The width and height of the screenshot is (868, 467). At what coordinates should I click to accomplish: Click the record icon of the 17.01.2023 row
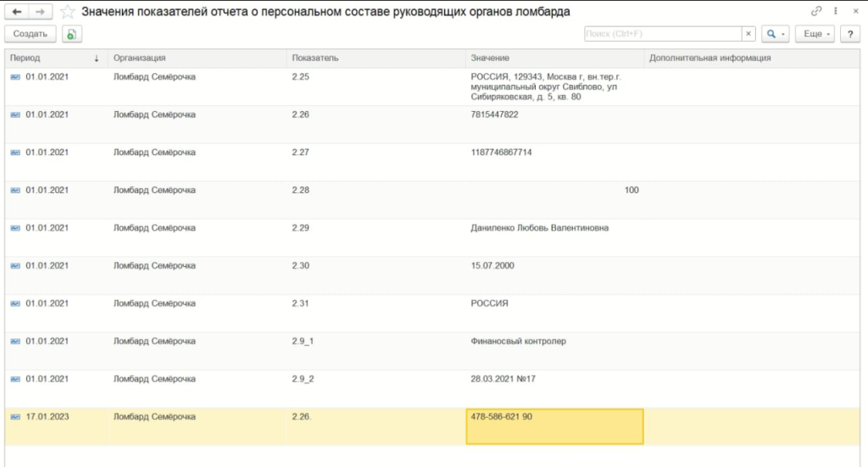[14, 417]
